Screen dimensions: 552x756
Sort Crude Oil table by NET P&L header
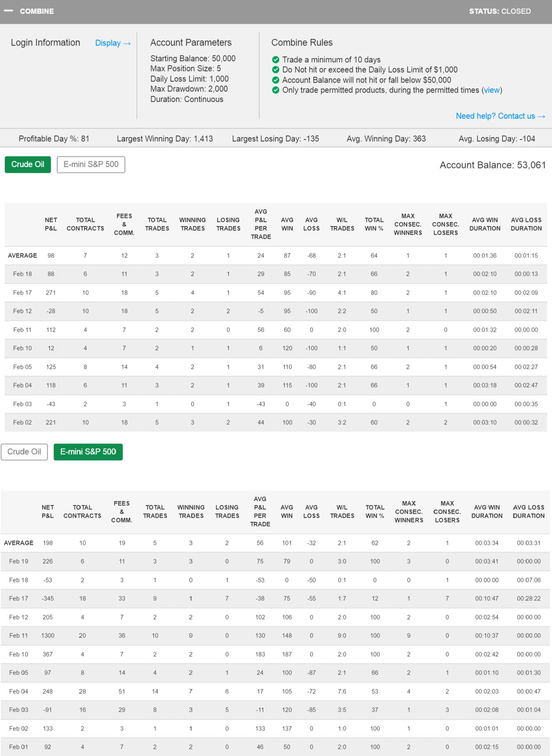51,224
